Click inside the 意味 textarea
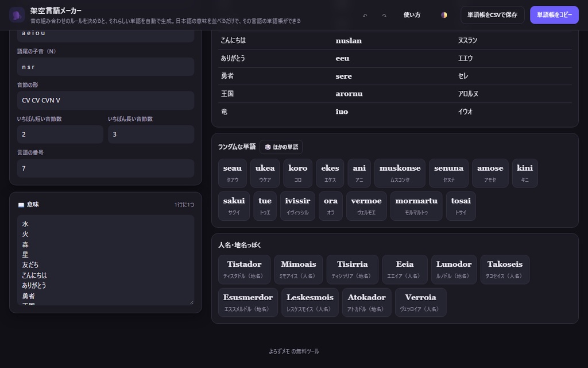The height and width of the screenshot is (368, 588). (106, 260)
